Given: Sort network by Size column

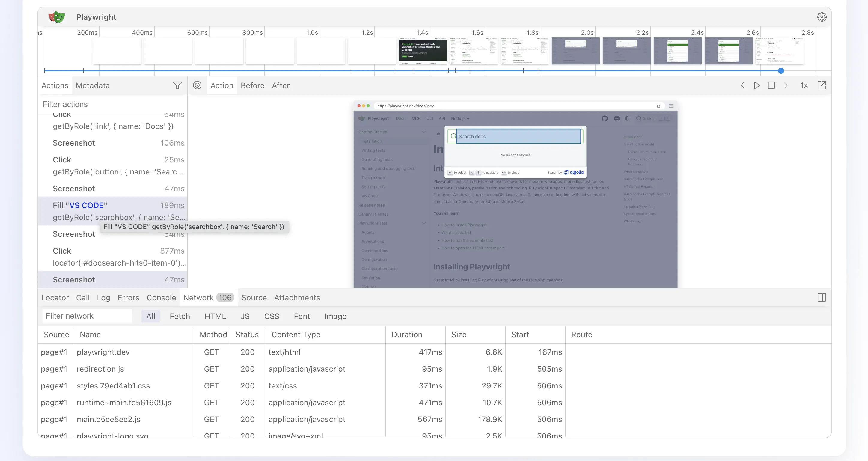Looking at the screenshot, I should pos(475,335).
